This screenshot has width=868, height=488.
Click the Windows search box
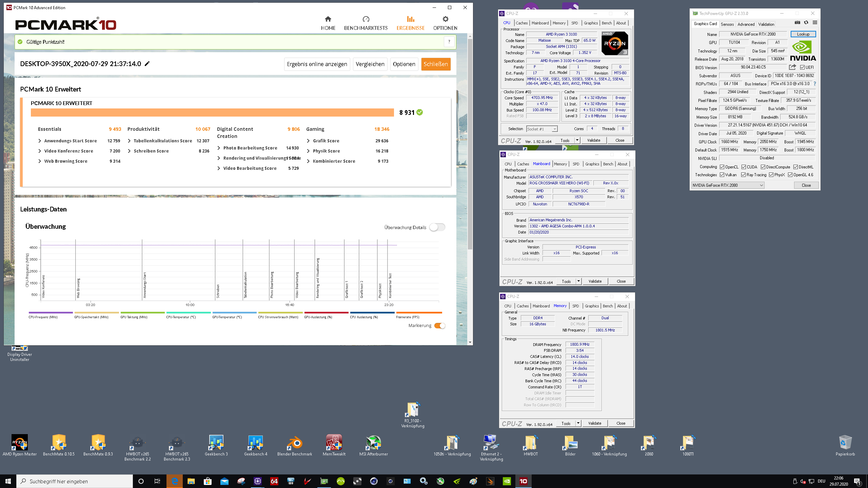(x=75, y=481)
